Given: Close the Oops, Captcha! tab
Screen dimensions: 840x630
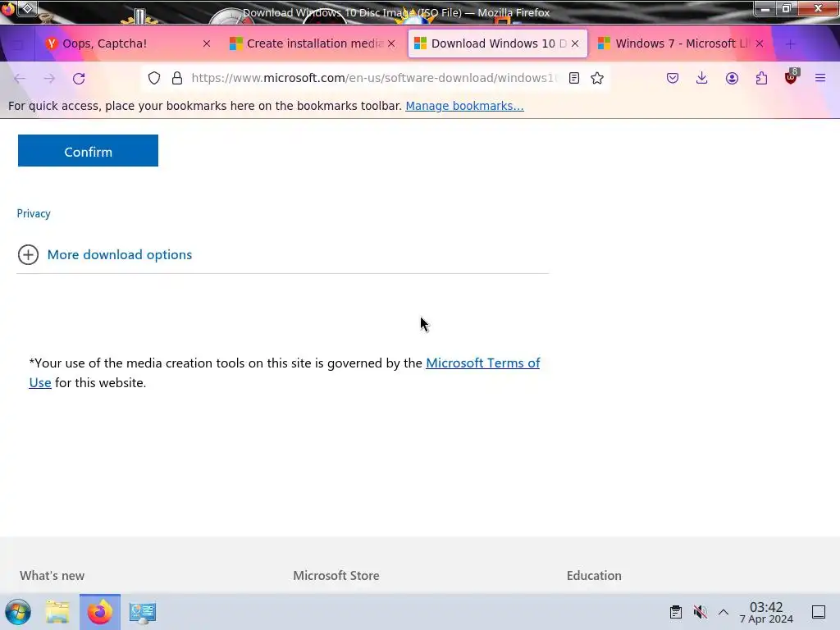Looking at the screenshot, I should tap(206, 44).
